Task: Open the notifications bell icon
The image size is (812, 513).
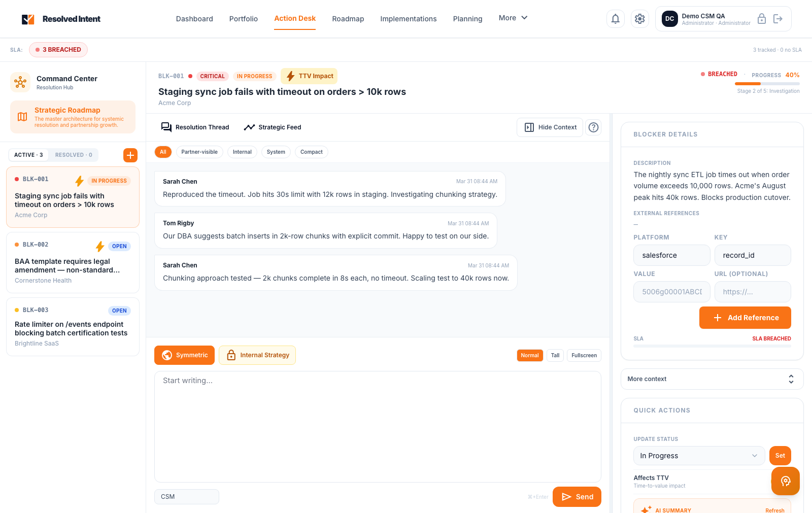Action: pos(615,18)
